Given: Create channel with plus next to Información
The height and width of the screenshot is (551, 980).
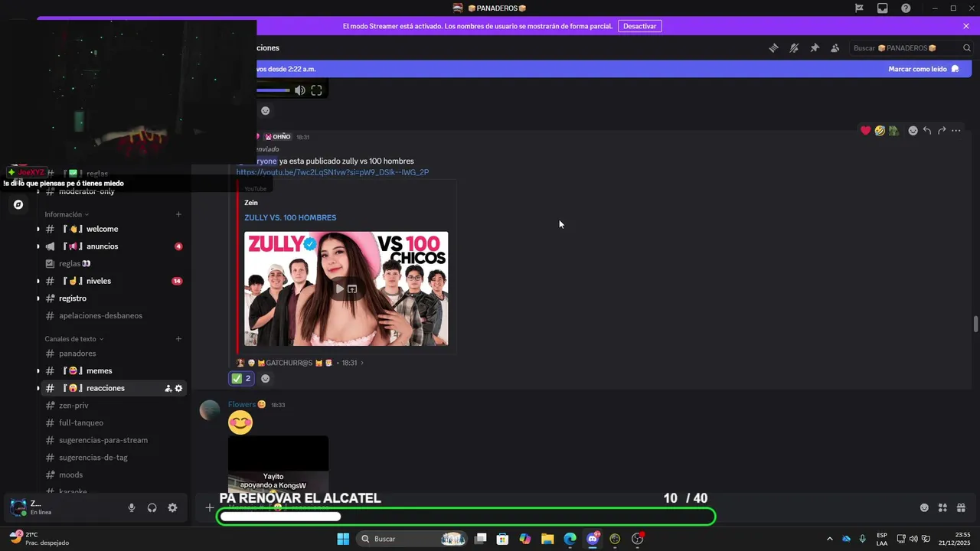Looking at the screenshot, I should (x=178, y=214).
